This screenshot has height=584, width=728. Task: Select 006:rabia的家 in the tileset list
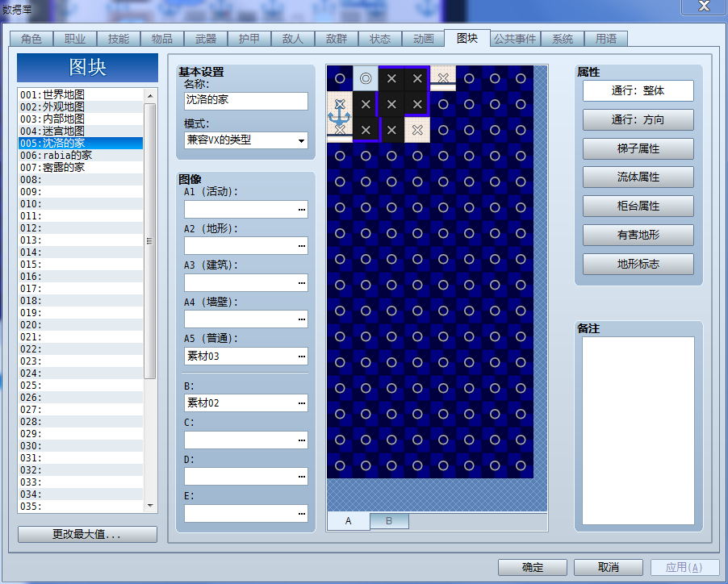(81, 155)
